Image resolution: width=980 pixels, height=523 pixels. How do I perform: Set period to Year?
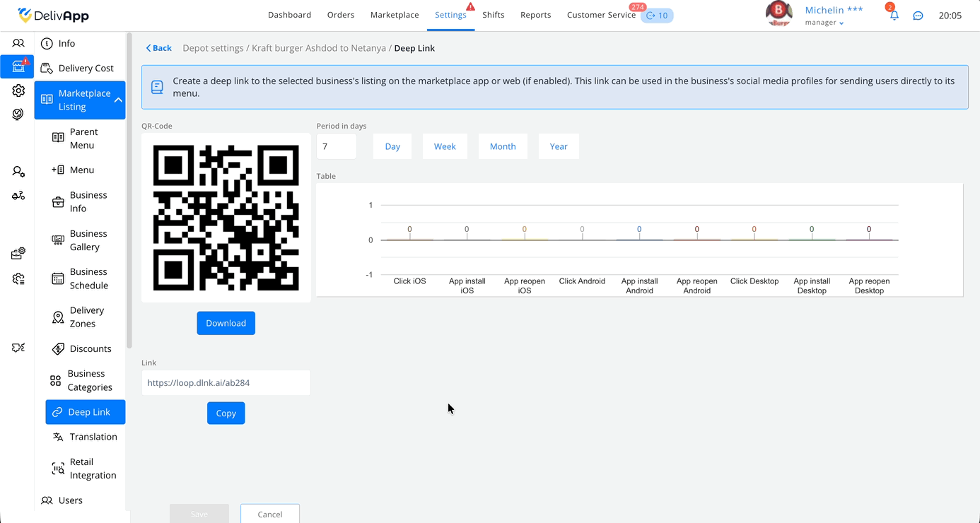559,146
